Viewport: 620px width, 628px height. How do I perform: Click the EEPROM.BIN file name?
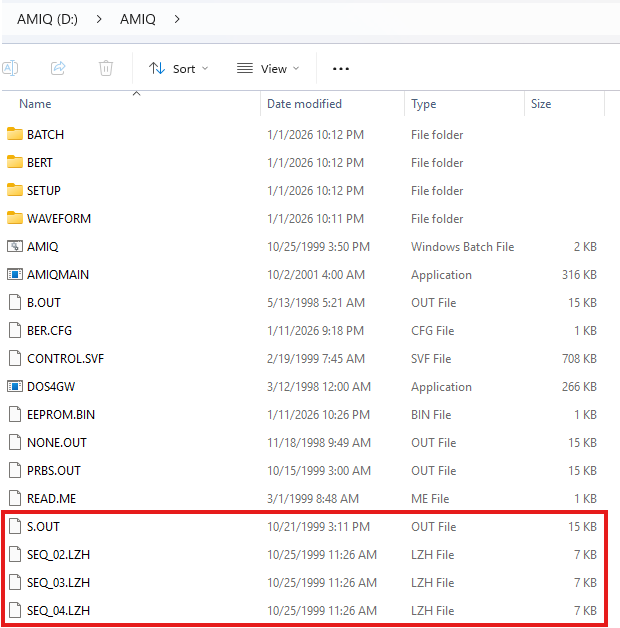61,415
